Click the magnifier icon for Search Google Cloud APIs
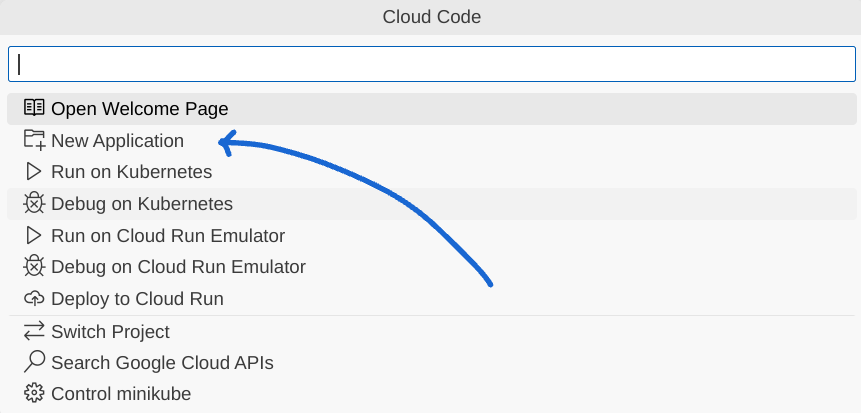The image size is (861, 413). click(x=35, y=362)
